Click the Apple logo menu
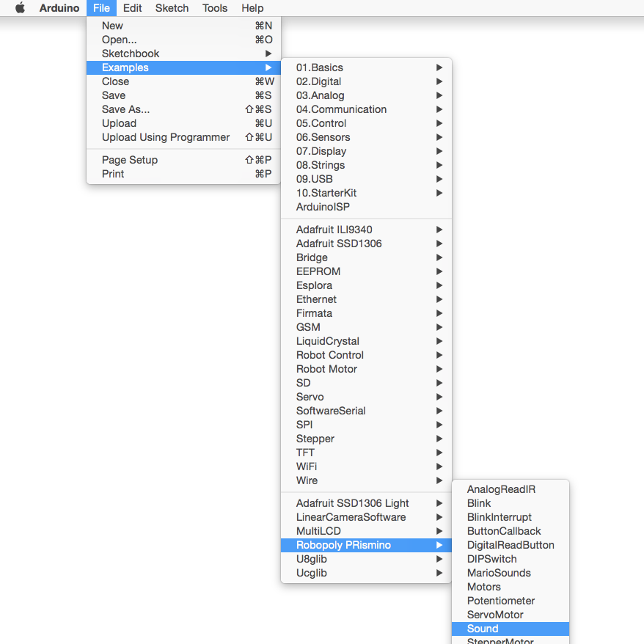 pyautogui.click(x=20, y=8)
